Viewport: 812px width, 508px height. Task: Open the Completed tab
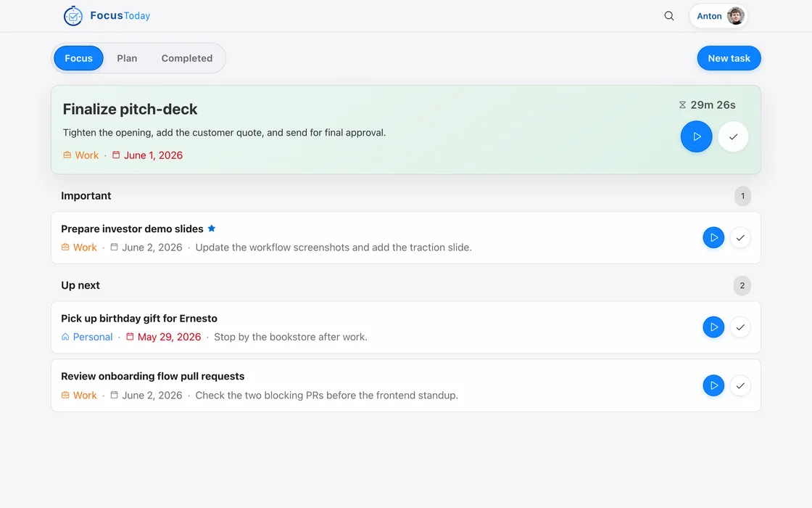(x=187, y=58)
